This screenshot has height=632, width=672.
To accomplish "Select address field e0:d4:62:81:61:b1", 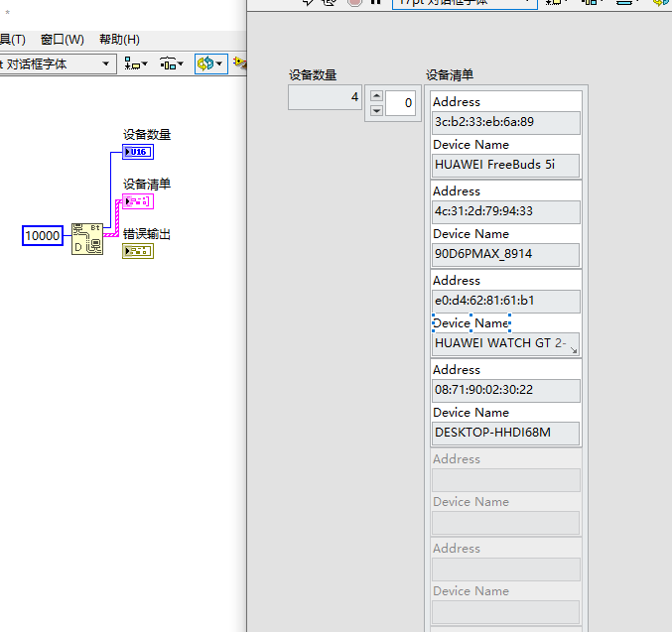I will 505,301.
